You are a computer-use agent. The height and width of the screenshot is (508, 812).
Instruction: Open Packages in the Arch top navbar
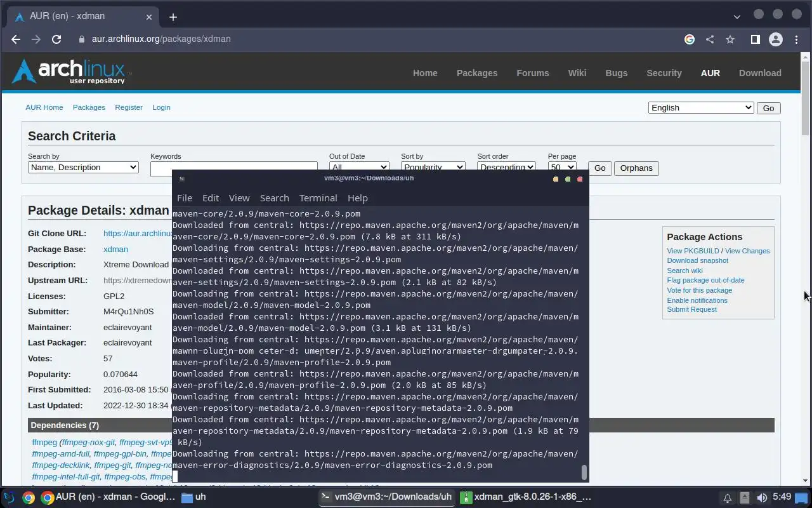(x=477, y=73)
